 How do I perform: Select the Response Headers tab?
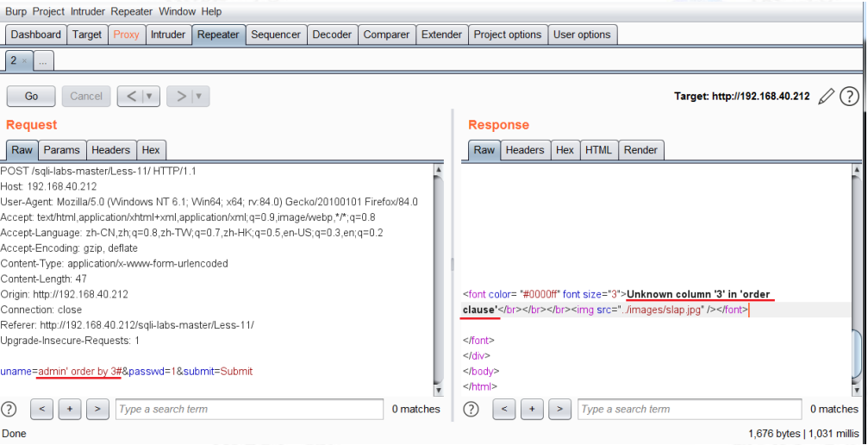(525, 149)
